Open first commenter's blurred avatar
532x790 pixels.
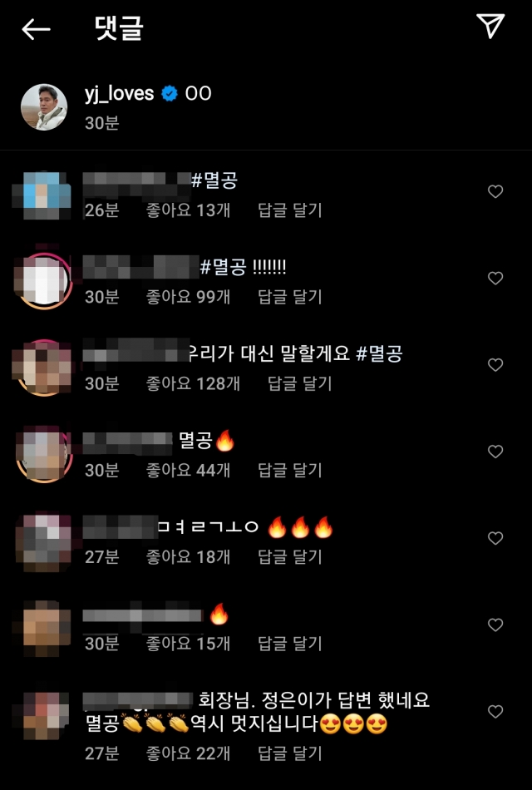pyautogui.click(x=42, y=195)
